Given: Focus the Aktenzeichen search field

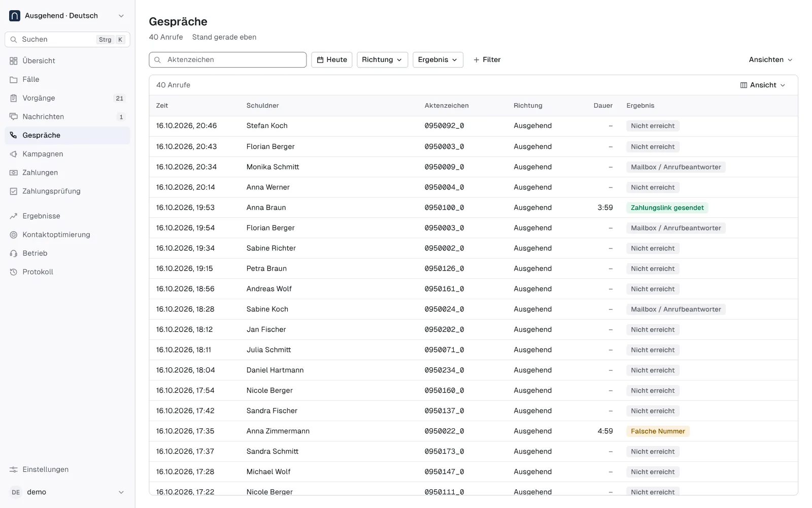Looking at the screenshot, I should (x=227, y=59).
